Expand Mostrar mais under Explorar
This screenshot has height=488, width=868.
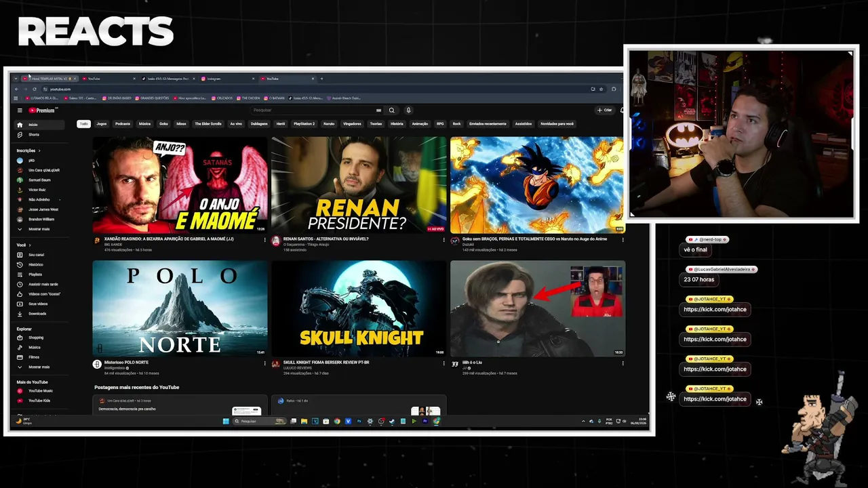click(41, 367)
